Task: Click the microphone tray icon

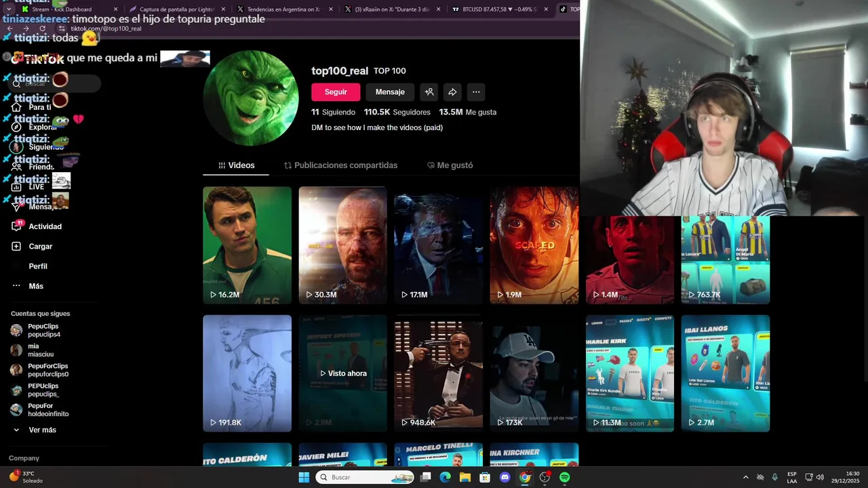Action: (774, 477)
